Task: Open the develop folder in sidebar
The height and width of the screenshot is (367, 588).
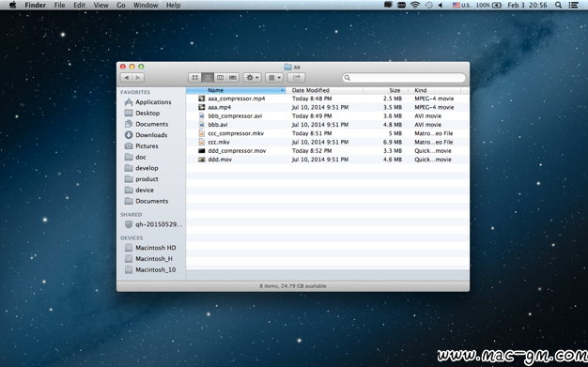Action: tap(142, 168)
